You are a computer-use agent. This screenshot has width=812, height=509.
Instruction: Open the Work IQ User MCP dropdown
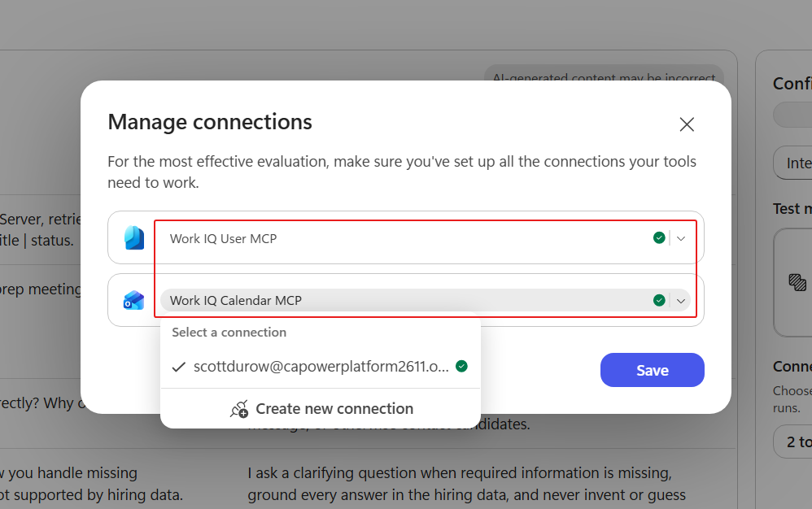[x=426, y=238]
